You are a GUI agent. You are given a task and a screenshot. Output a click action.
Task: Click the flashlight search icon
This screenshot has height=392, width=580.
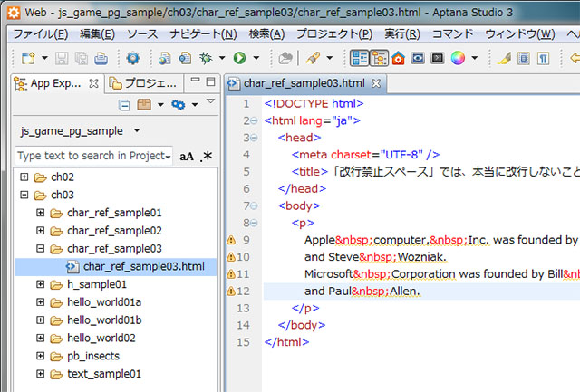pyautogui.click(x=313, y=58)
